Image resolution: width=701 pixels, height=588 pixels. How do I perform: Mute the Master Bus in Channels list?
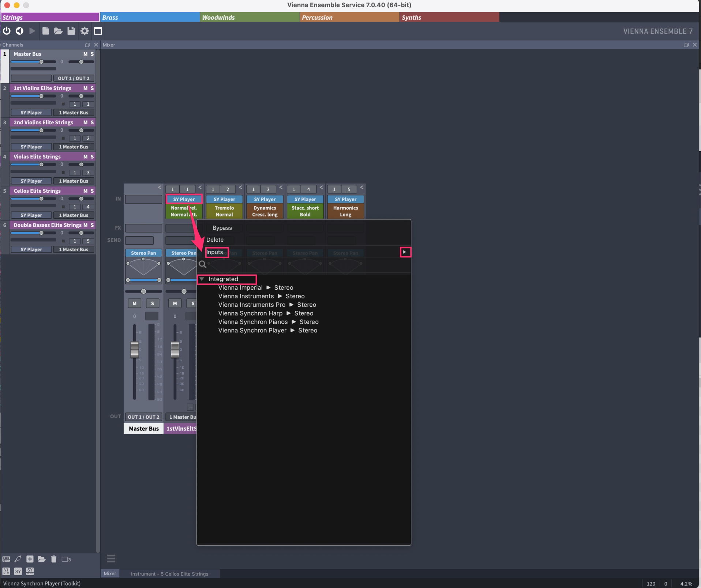pyautogui.click(x=85, y=54)
